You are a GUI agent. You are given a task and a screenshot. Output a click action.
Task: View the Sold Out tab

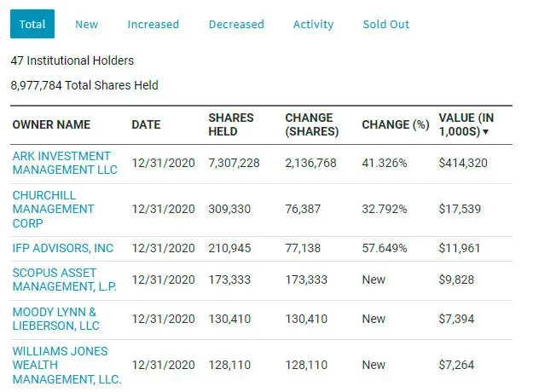385,24
